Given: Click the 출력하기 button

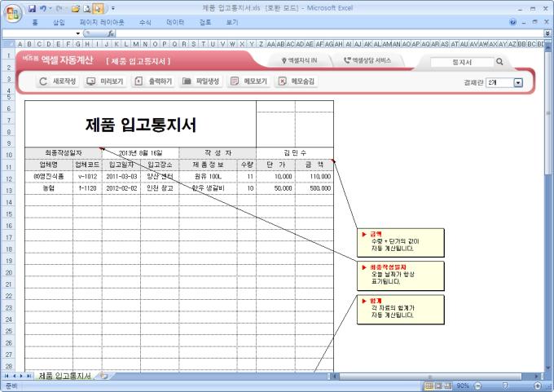Looking at the screenshot, I should pyautogui.click(x=152, y=81).
